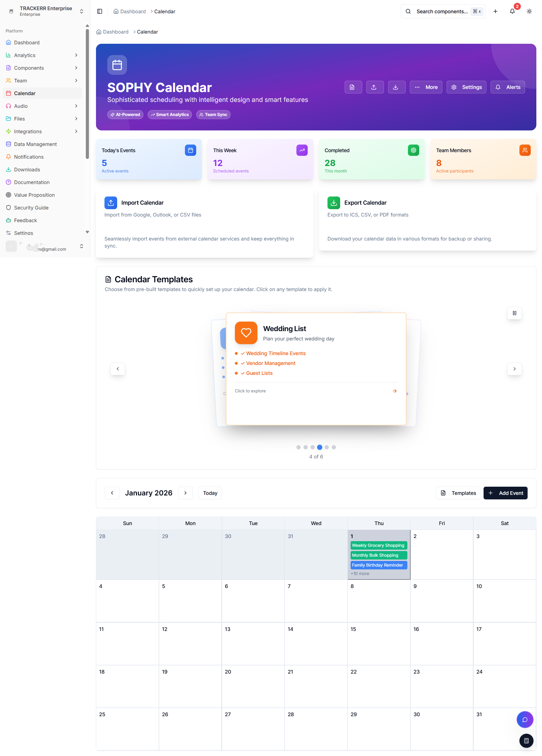
Task: Collapse the sidebar using the panel toggle
Action: [99, 11]
